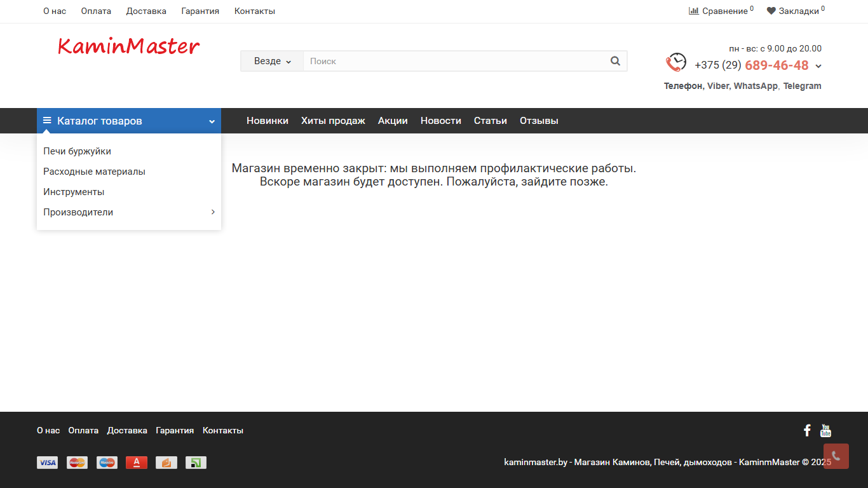
Task: Click the working hours text пн - вс
Action: point(775,48)
